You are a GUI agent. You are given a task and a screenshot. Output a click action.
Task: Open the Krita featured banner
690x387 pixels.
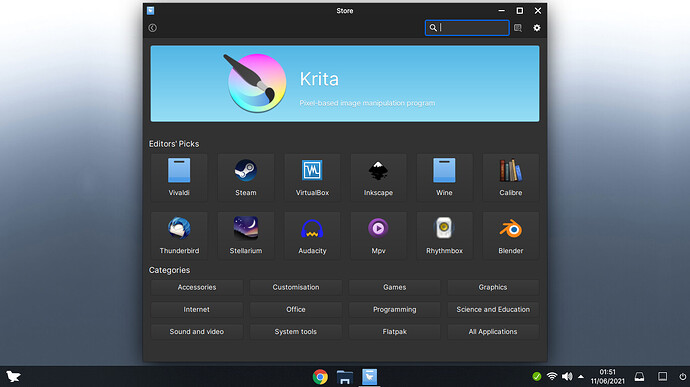click(x=345, y=84)
